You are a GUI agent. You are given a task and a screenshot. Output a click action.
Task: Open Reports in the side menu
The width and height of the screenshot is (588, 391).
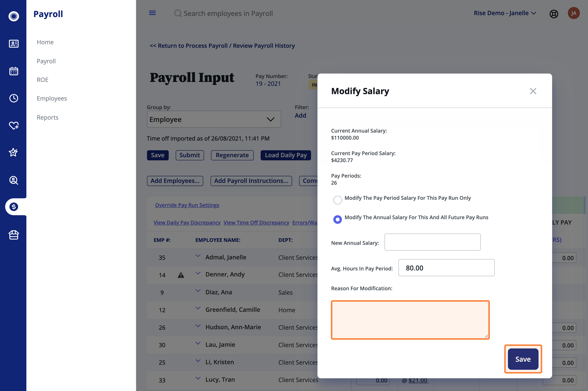tap(48, 117)
